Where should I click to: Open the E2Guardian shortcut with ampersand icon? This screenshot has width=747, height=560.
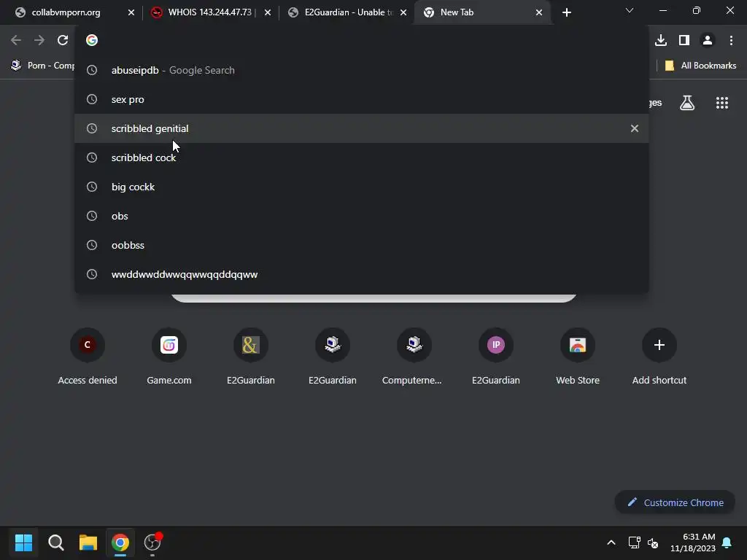coord(251,357)
